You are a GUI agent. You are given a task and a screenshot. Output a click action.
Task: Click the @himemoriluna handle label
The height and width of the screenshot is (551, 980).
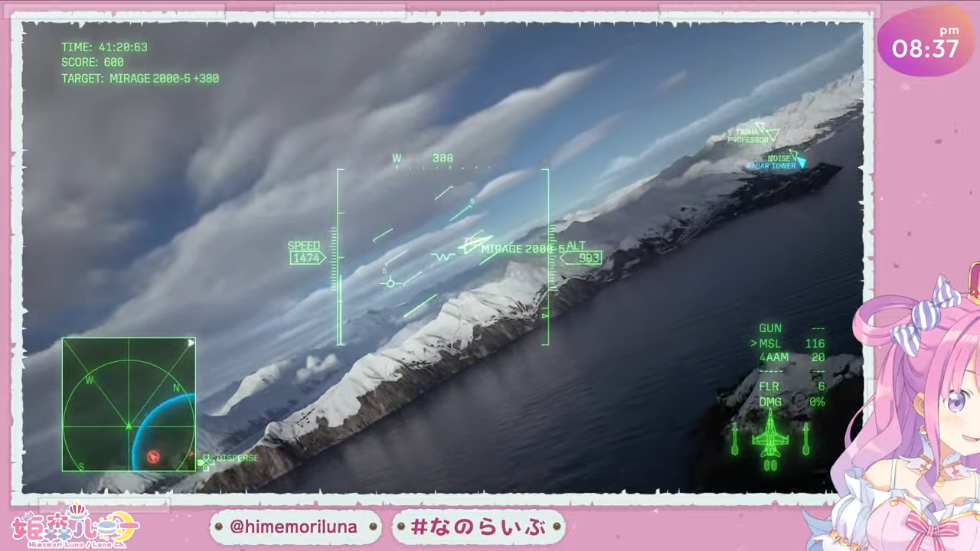point(294,527)
